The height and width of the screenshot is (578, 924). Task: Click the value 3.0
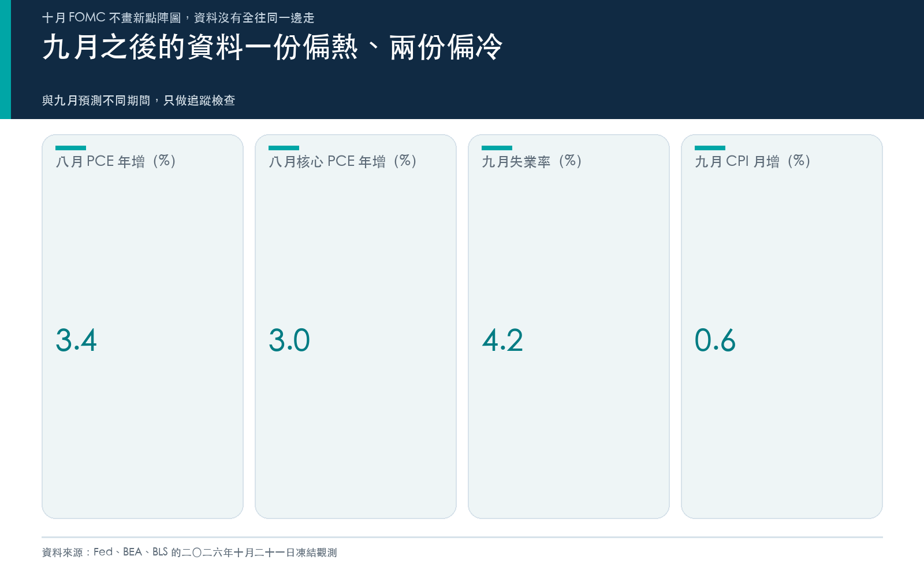[289, 340]
